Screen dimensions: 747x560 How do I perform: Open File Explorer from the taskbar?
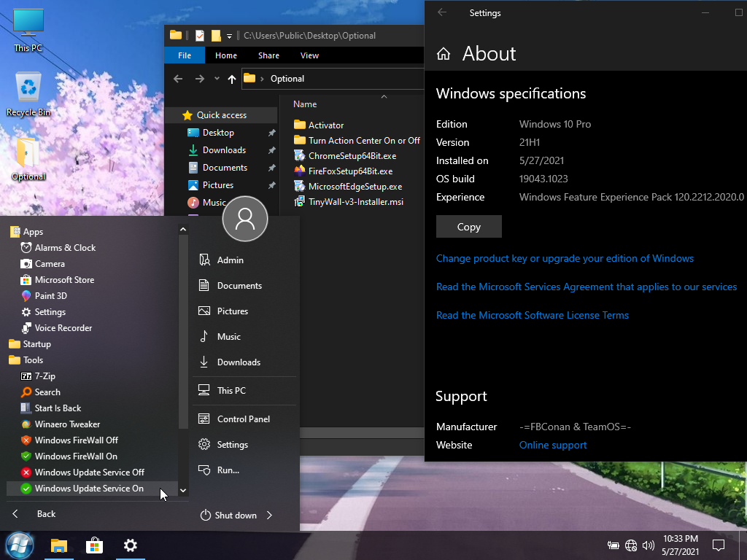click(x=59, y=545)
